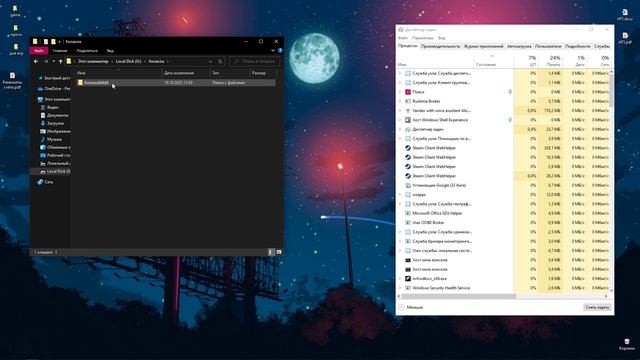Select Этот компьютер in the navigation pane
This screenshot has width=640, height=360.
53,99
